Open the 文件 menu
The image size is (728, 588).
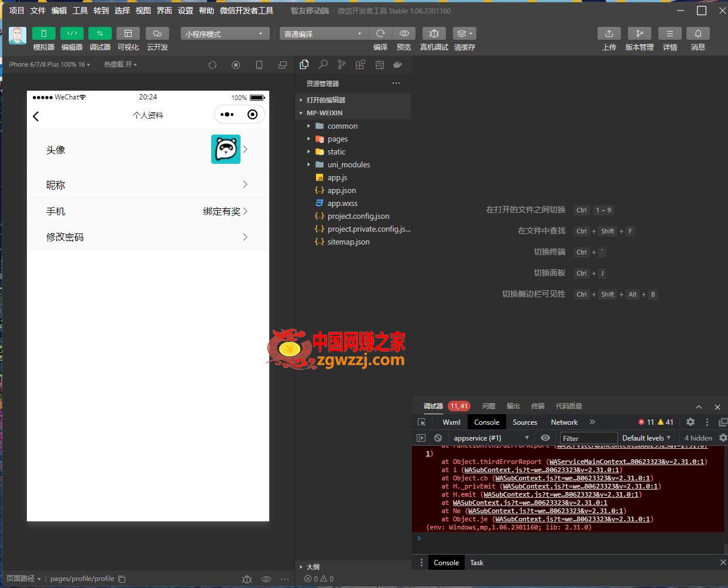tap(38, 11)
